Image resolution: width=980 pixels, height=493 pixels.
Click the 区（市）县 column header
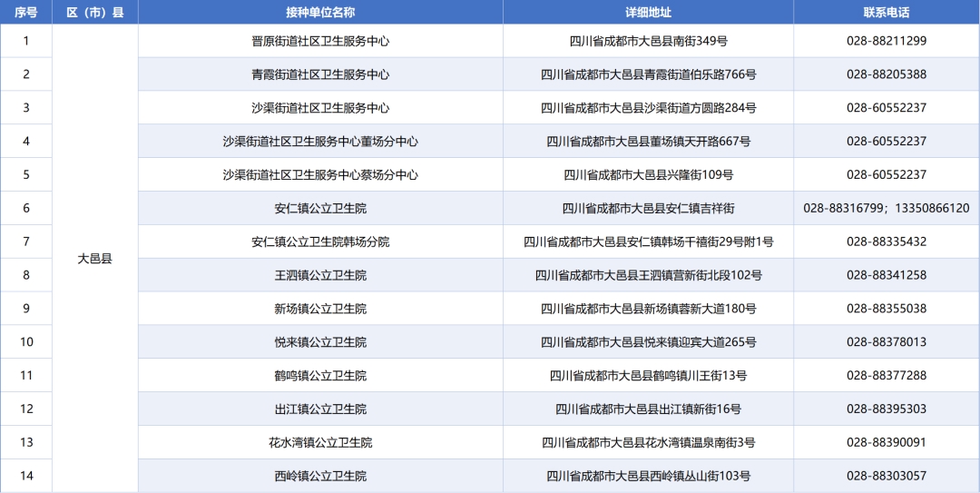click(95, 12)
